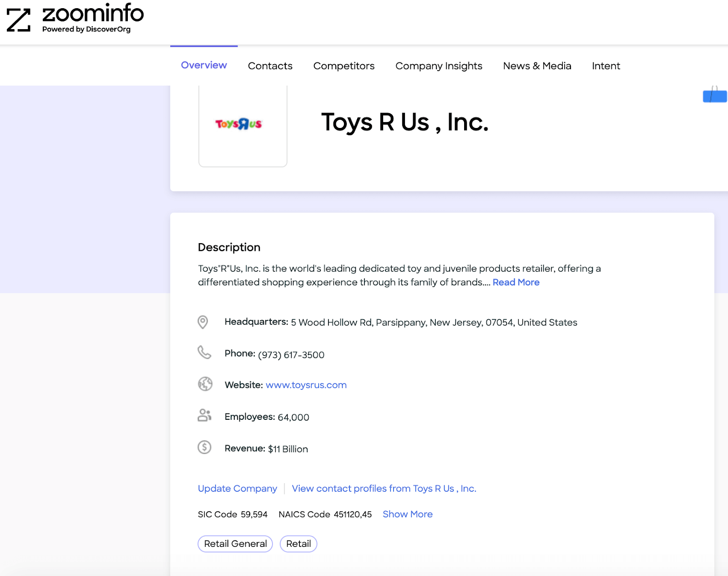Viewport: 728px width, 576px height.
Task: Click the phone number (973) 617-3500
Action: (291, 355)
